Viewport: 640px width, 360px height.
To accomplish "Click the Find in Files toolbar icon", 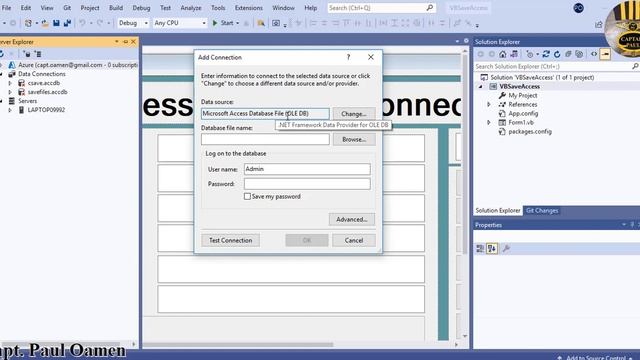I will point(261,23).
